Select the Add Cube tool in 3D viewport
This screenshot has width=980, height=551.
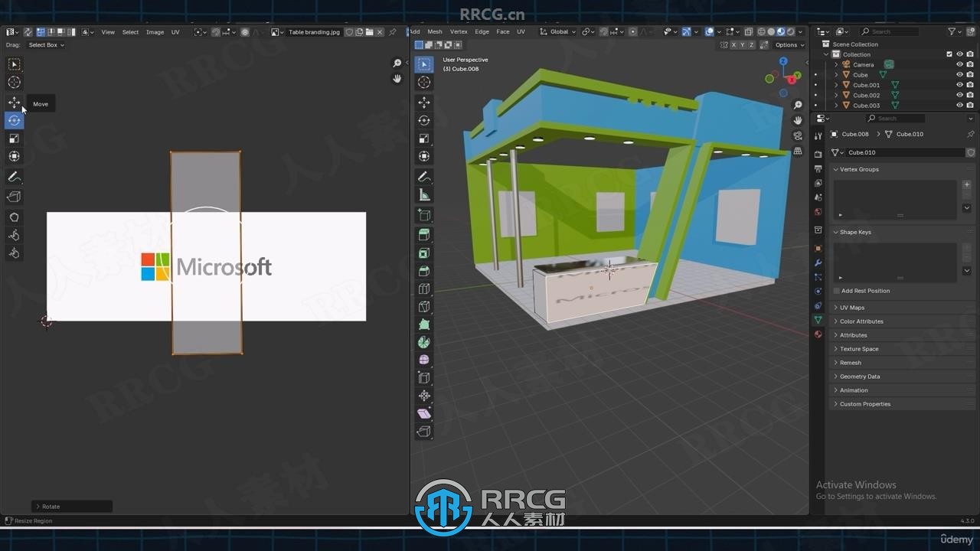[423, 215]
